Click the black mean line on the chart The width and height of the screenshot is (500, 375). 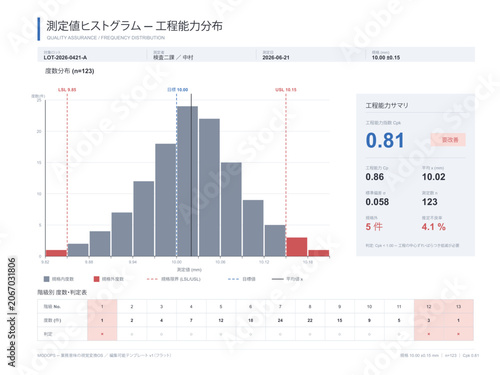[x=191, y=175]
